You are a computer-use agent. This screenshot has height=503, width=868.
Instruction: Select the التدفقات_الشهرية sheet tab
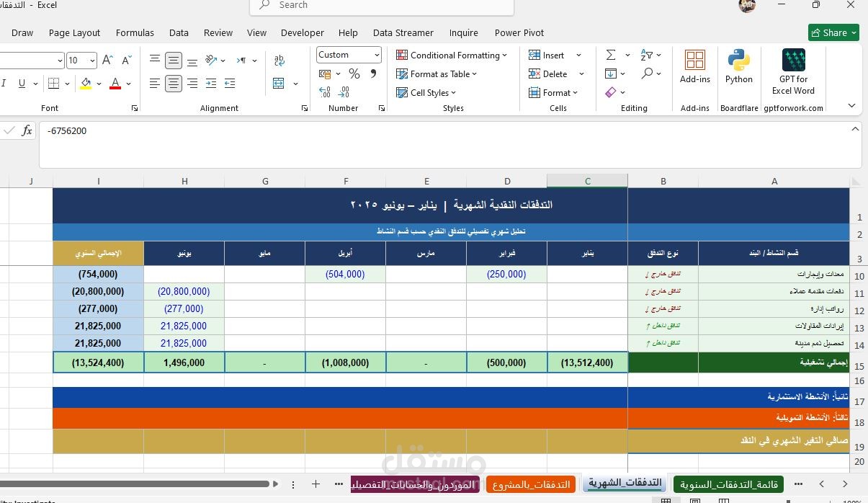pos(625,484)
